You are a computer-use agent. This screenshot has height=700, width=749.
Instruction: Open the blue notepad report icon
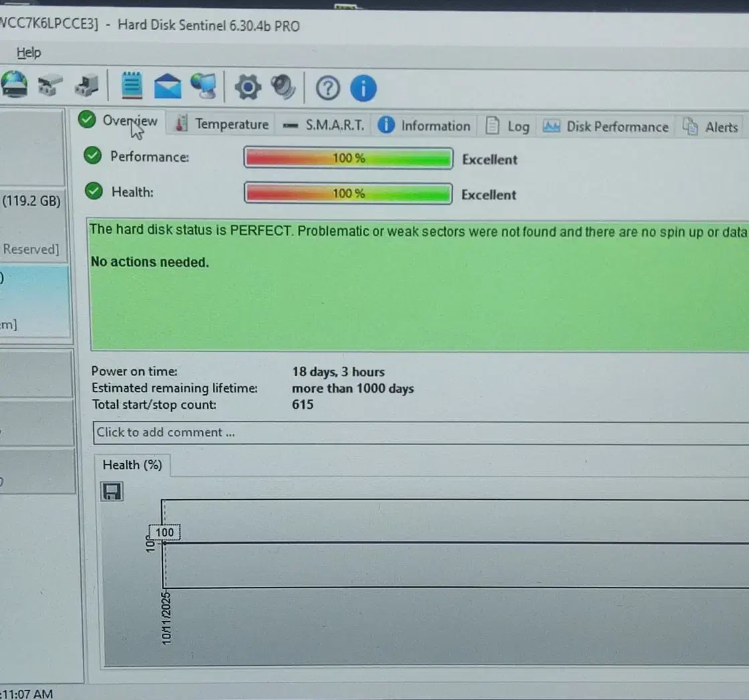coord(132,86)
